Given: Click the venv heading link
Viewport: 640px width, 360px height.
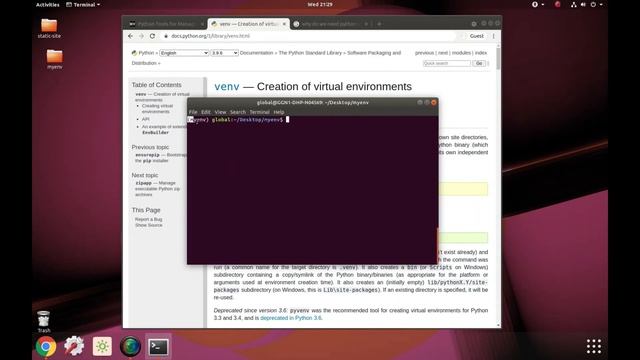Looking at the screenshot, I should tap(227, 87).
